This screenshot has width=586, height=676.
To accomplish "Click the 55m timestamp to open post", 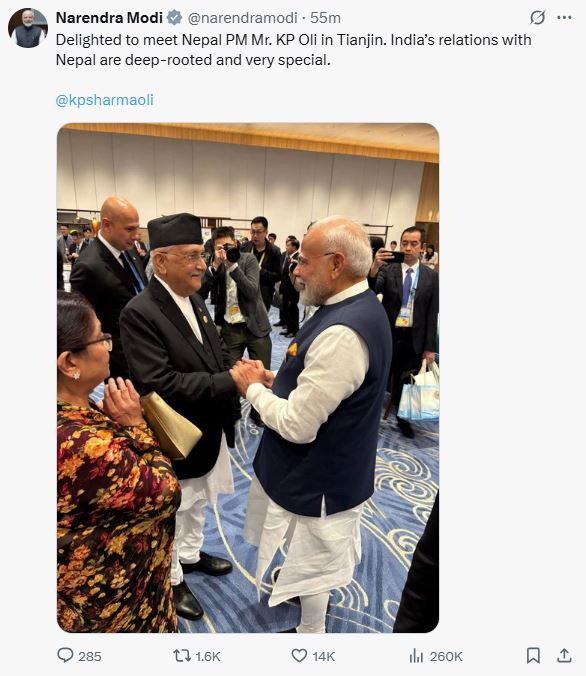I will (x=325, y=18).
